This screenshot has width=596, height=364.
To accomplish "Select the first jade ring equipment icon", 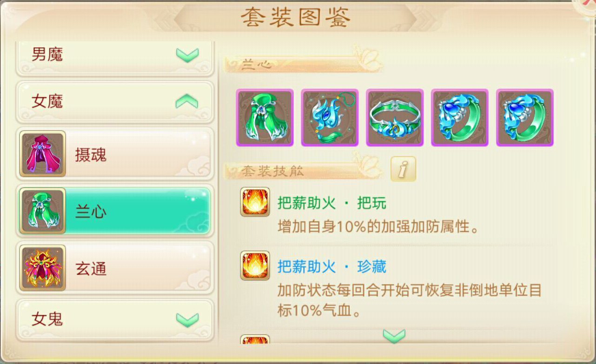I will [x=460, y=118].
